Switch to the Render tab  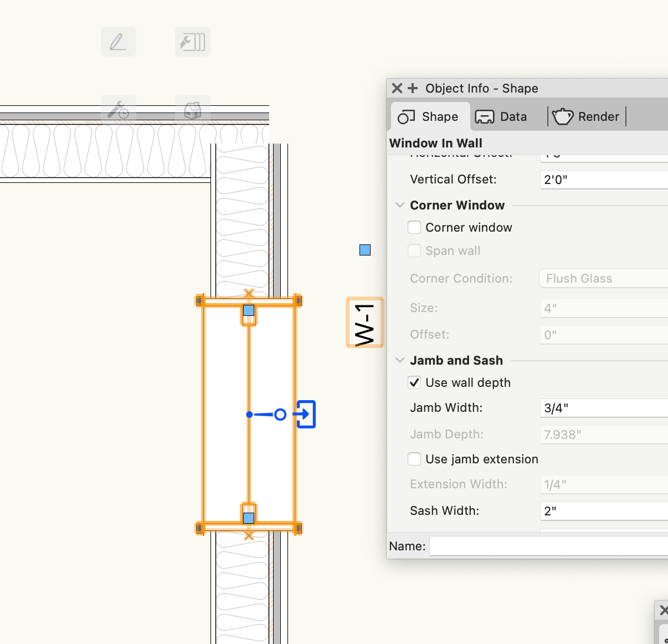(x=586, y=116)
